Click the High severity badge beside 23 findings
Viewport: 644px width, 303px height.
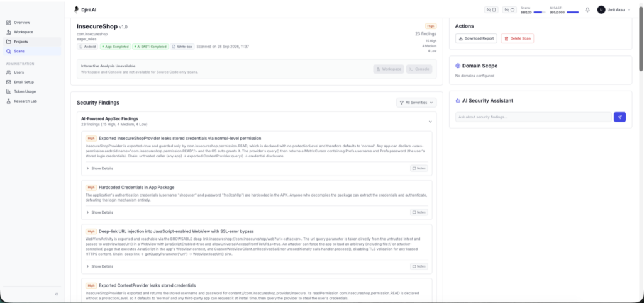click(431, 26)
